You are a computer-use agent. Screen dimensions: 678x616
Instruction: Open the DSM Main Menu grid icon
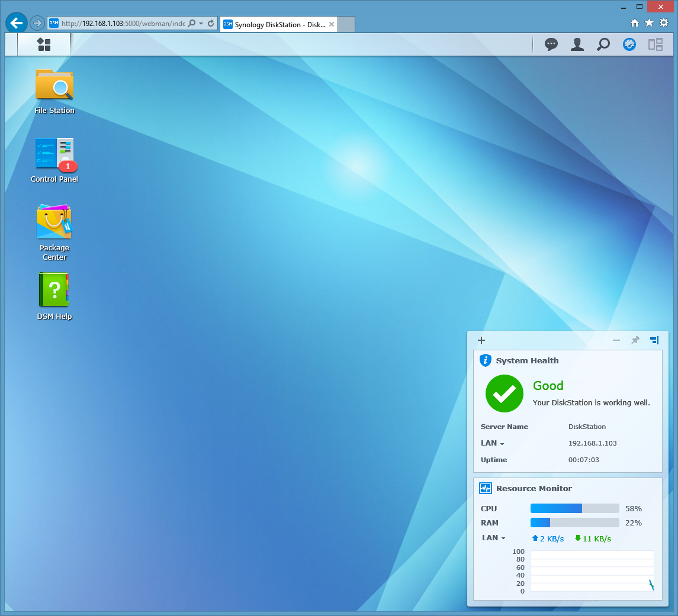coord(44,44)
